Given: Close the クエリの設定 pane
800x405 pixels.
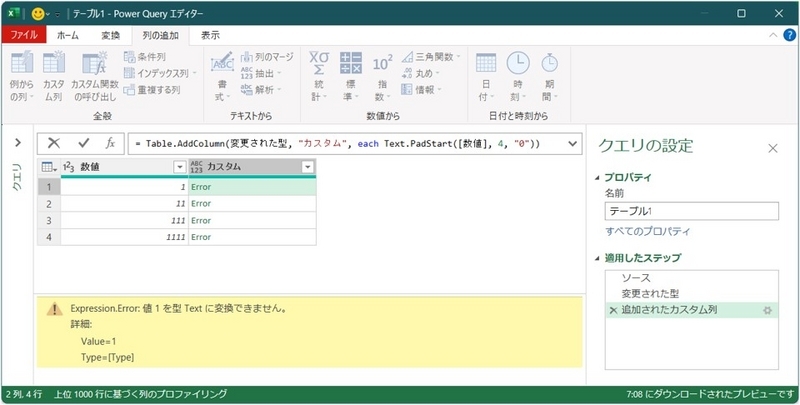Looking at the screenshot, I should click(x=773, y=148).
